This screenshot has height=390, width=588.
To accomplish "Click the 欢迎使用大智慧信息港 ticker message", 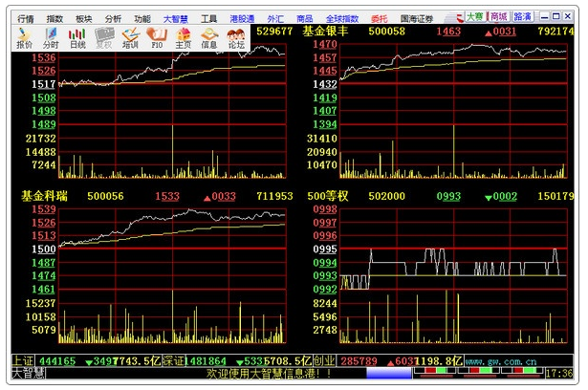I will tap(269, 374).
